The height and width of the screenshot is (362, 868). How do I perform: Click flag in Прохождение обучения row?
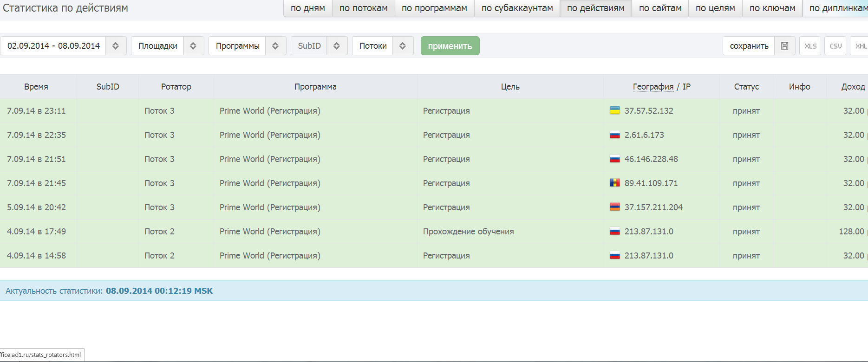615,231
